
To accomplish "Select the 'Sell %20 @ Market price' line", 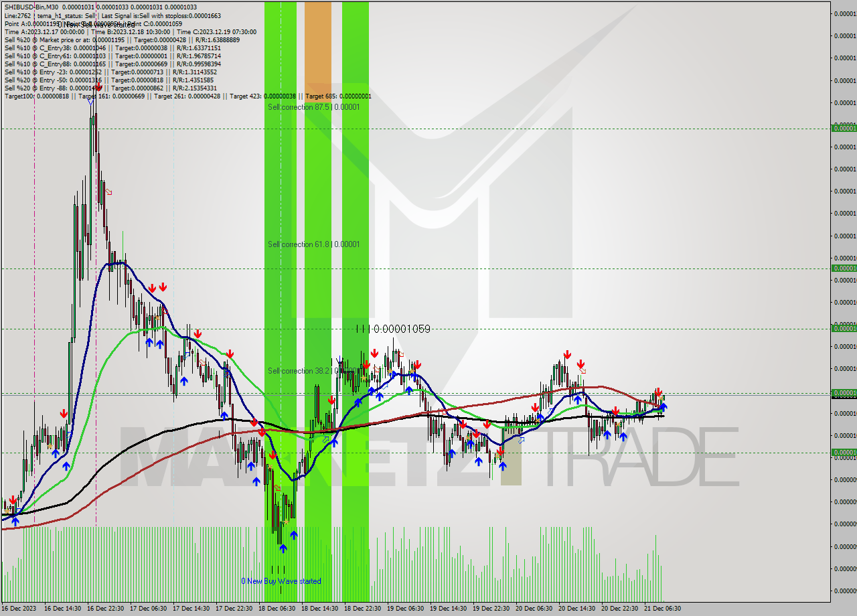I will click(122, 40).
